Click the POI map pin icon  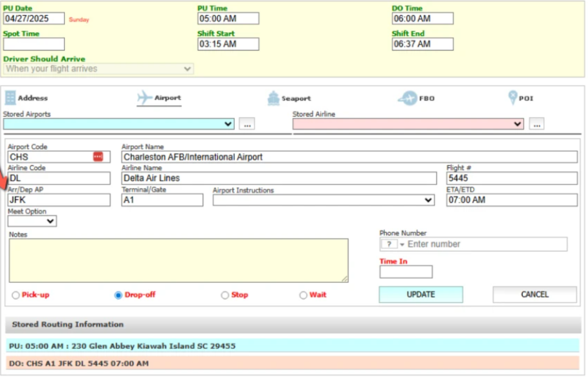[x=512, y=98]
